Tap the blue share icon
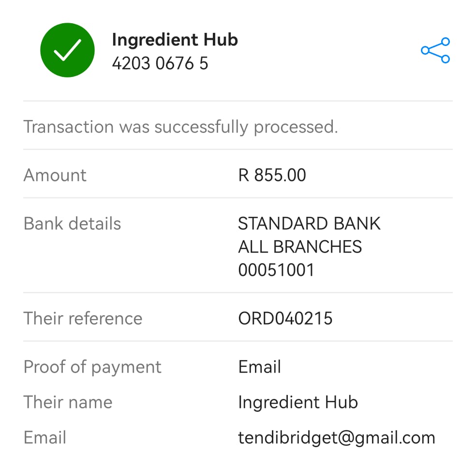476x471 pixels. [435, 50]
